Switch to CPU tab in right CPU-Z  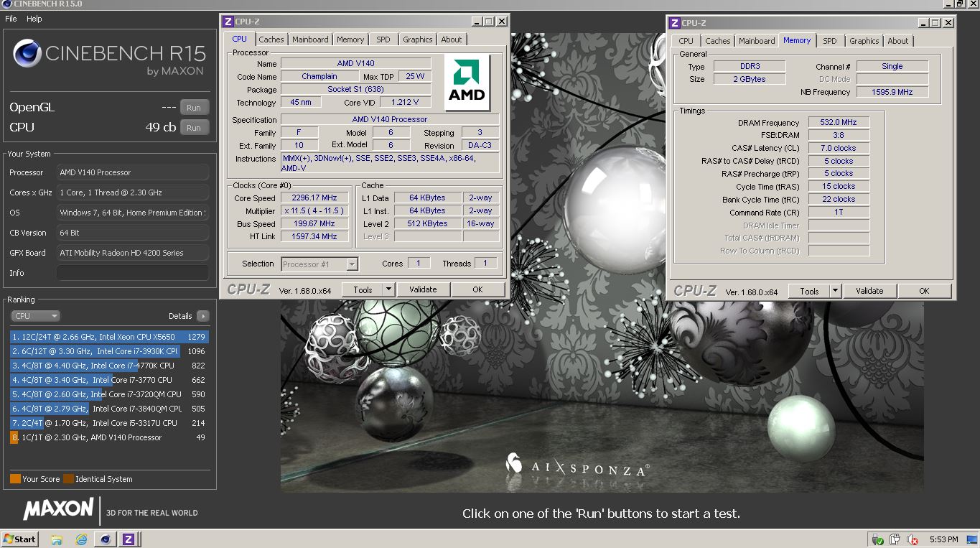click(686, 41)
